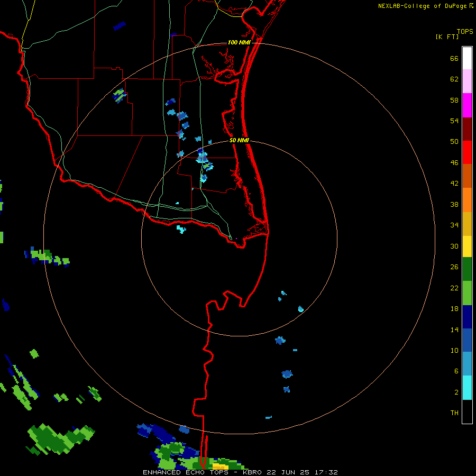Click the gold 34-38 kft legend swatch

coord(467,224)
